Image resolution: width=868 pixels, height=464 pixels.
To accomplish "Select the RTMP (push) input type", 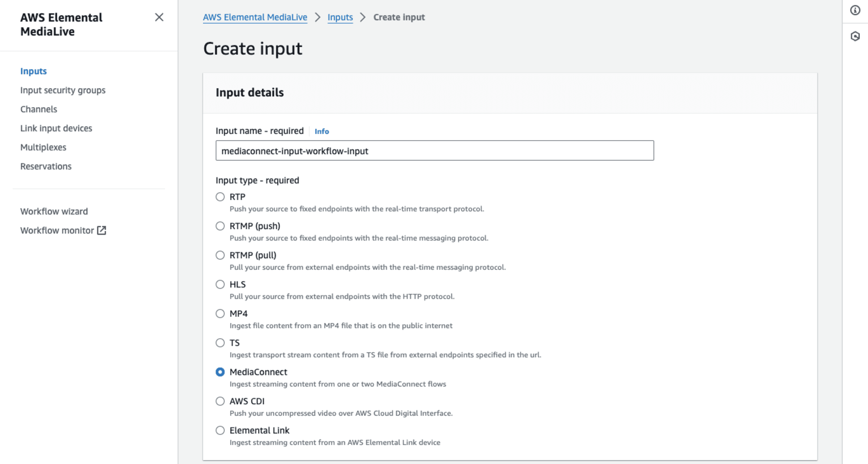I will [x=220, y=226].
